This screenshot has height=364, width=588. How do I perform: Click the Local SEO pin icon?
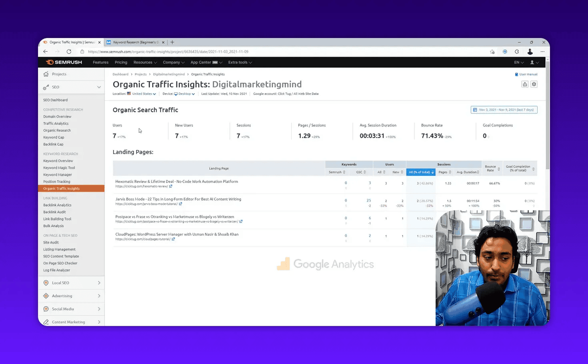[46, 283]
